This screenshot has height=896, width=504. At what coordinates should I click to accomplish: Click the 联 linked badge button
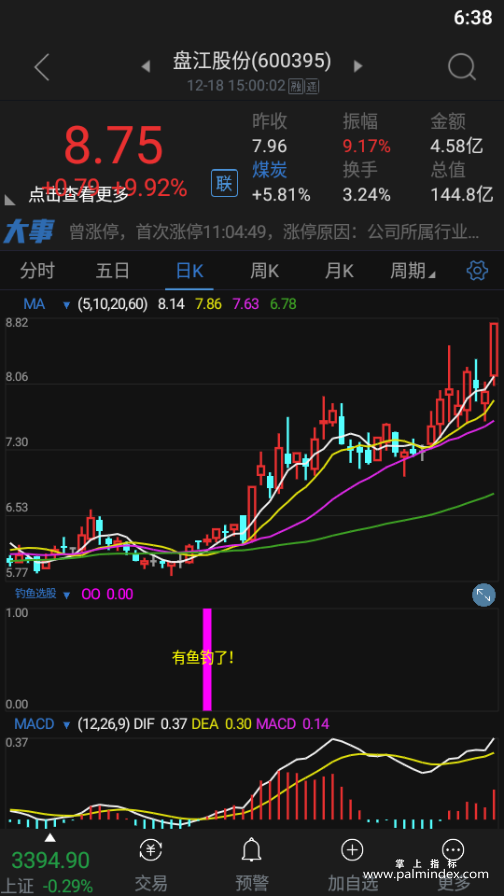coord(224,183)
